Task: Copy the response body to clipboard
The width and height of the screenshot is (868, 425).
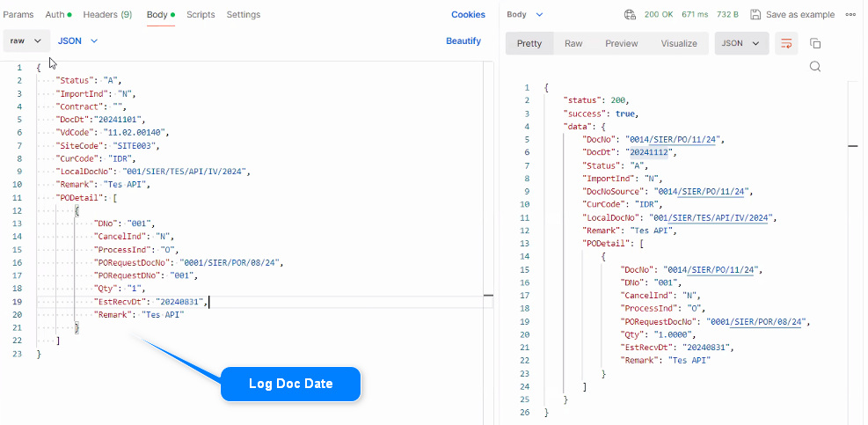Action: pyautogui.click(x=815, y=43)
